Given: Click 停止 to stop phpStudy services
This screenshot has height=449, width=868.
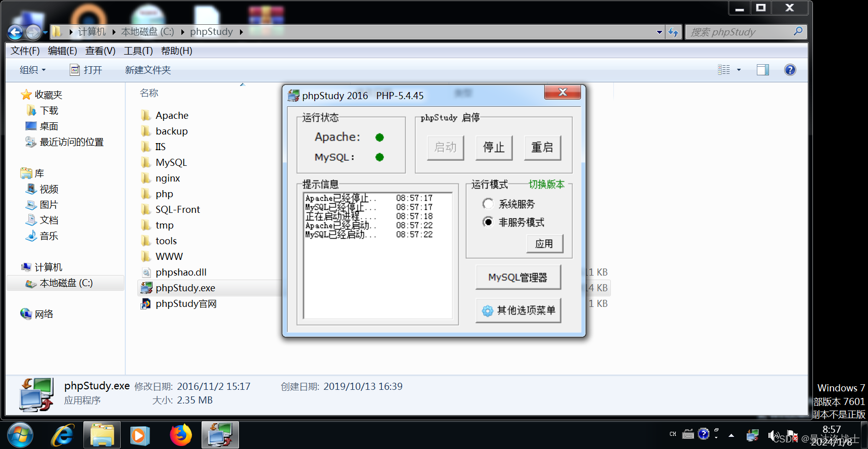Looking at the screenshot, I should click(494, 148).
